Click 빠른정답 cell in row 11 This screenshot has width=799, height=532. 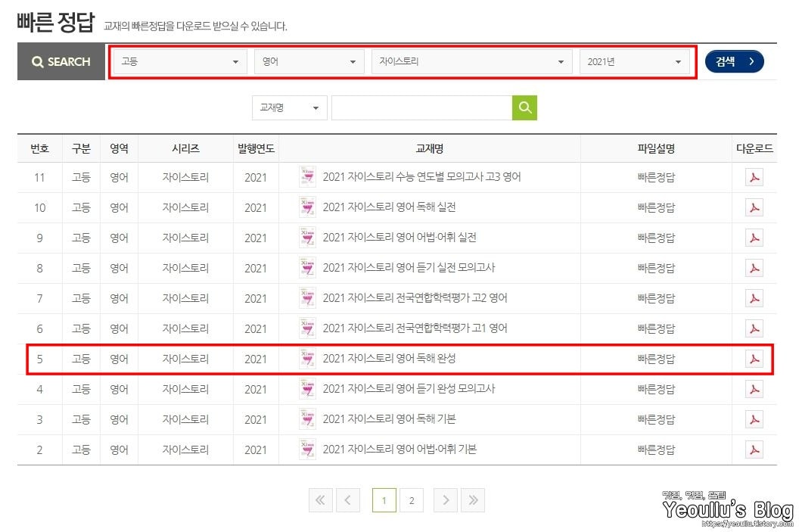656,177
